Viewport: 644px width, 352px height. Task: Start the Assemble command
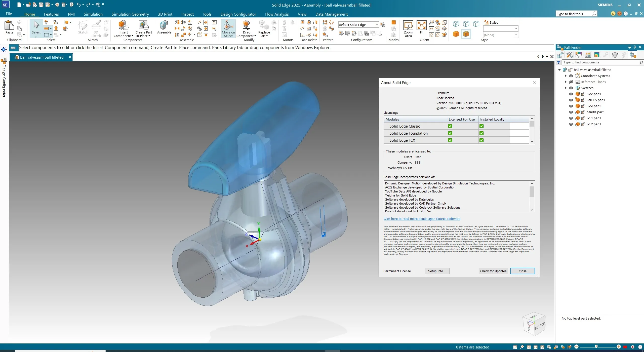coord(164,27)
